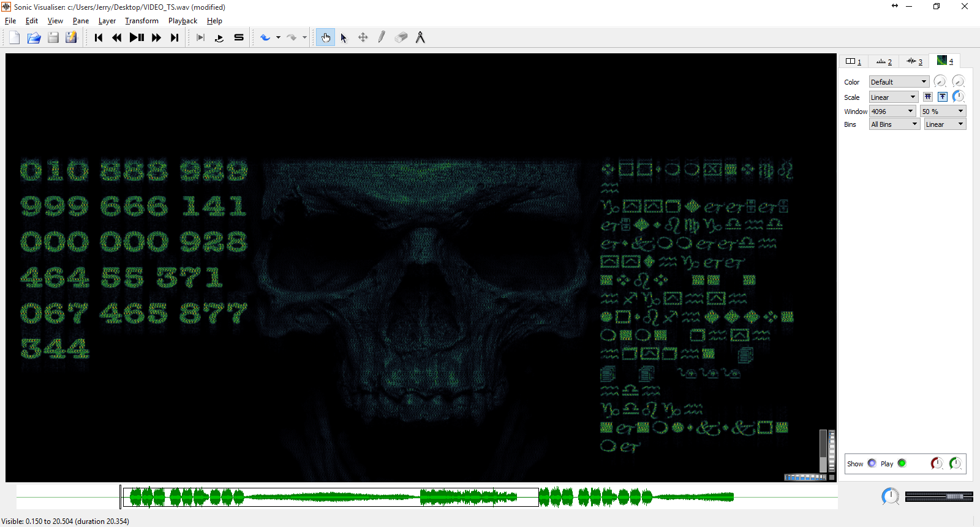The width and height of the screenshot is (980, 527).
Task: Choose the Select arrow tool
Action: tap(344, 37)
